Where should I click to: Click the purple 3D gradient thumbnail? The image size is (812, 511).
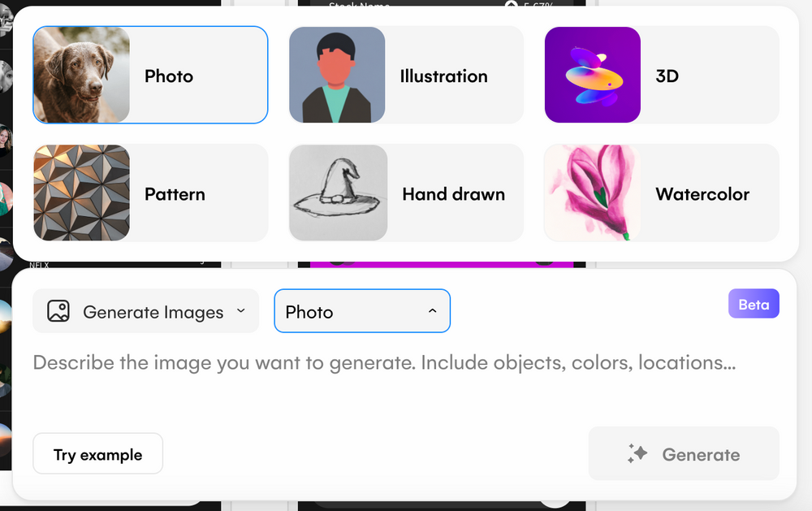pos(592,74)
